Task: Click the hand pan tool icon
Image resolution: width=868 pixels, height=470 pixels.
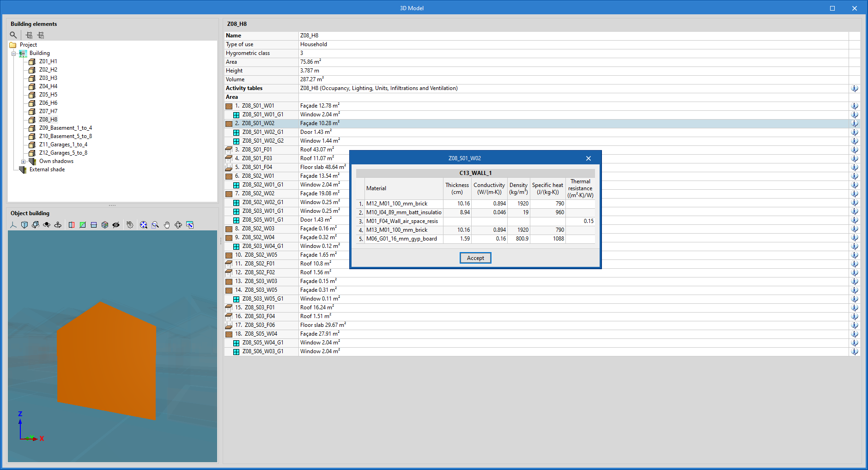Action: [x=167, y=225]
